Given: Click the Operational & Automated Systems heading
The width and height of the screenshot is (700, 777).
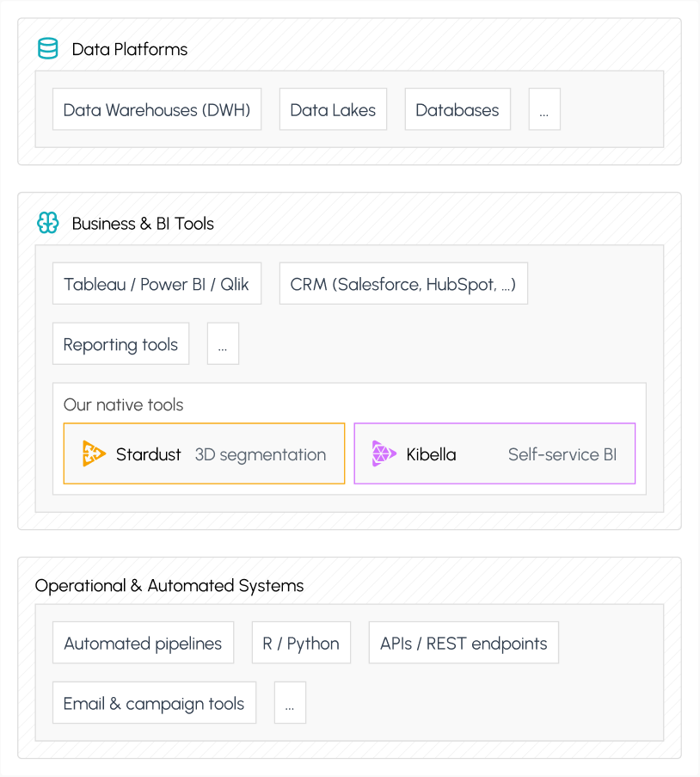Looking at the screenshot, I should pyautogui.click(x=169, y=586).
